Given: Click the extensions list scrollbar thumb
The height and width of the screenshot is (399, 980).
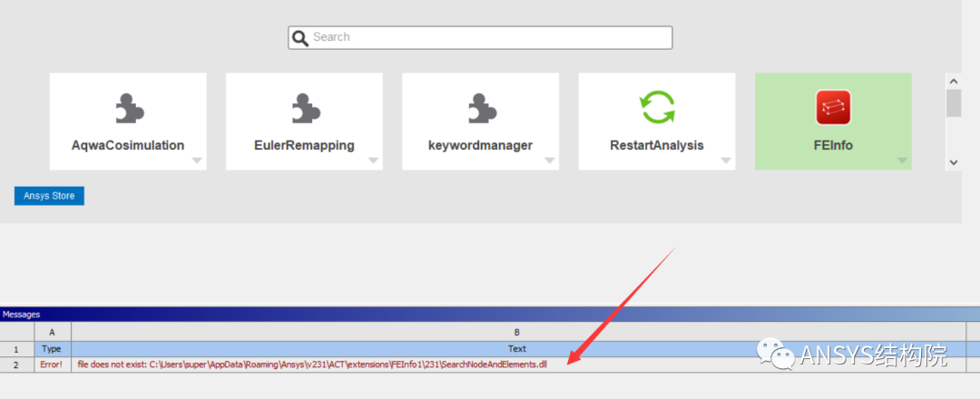Looking at the screenshot, I should (953, 103).
